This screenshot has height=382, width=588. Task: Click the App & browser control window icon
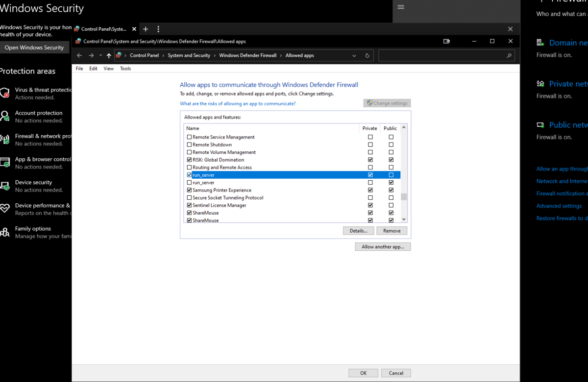pos(5,162)
